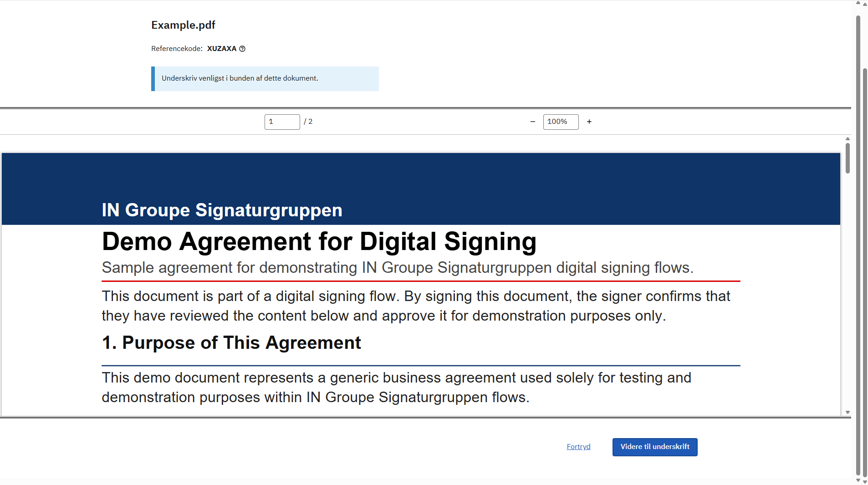Click the Example.pdf document title

(x=183, y=25)
